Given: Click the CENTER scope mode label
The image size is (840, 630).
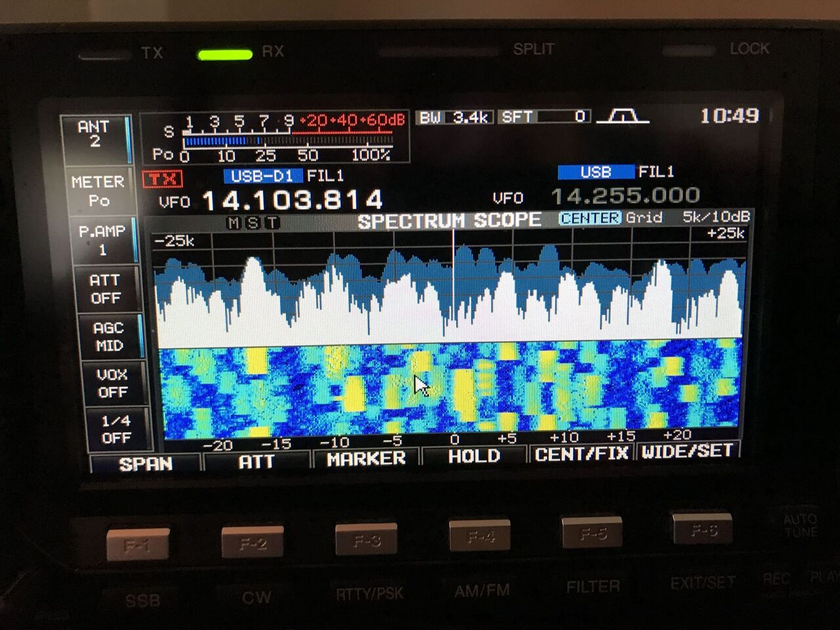Looking at the screenshot, I should pos(590,218).
